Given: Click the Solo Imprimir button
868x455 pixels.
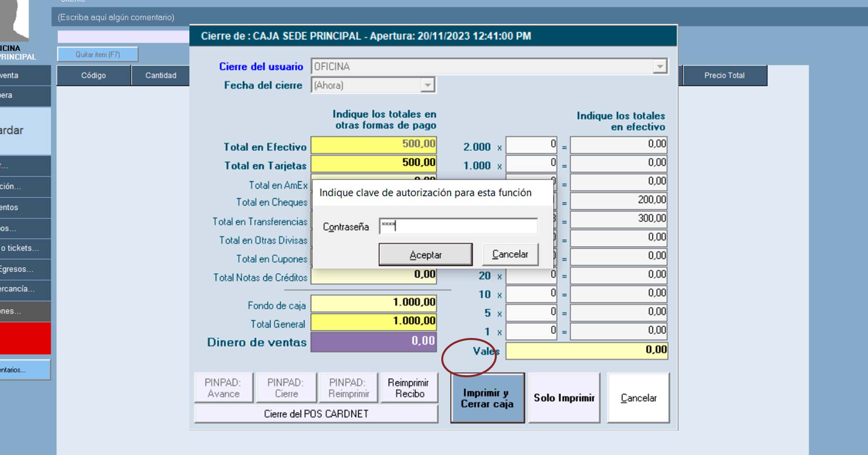Looking at the screenshot, I should point(564,398).
